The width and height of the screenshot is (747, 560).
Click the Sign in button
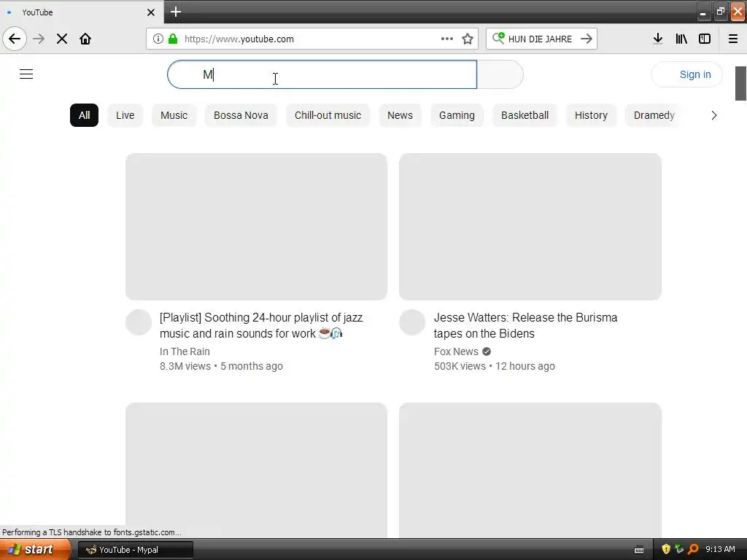click(687, 74)
